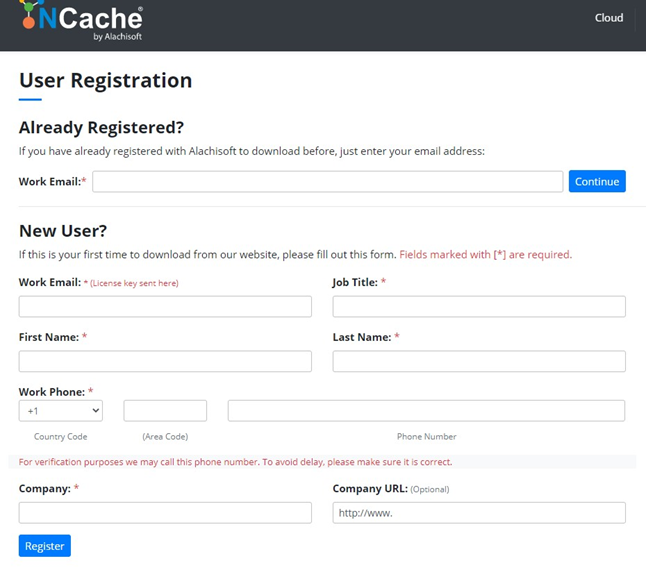The height and width of the screenshot is (570, 646).
Task: Click the Register button
Action: coord(44,546)
